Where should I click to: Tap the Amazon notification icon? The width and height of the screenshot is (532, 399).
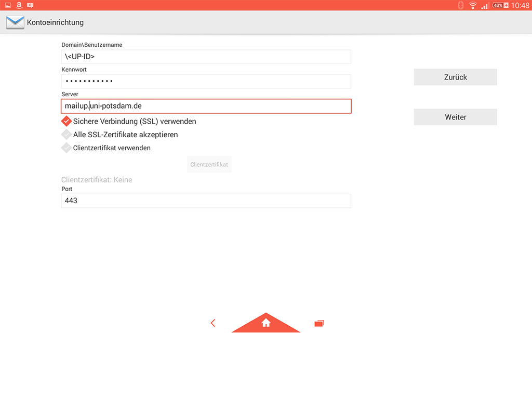[19, 5]
